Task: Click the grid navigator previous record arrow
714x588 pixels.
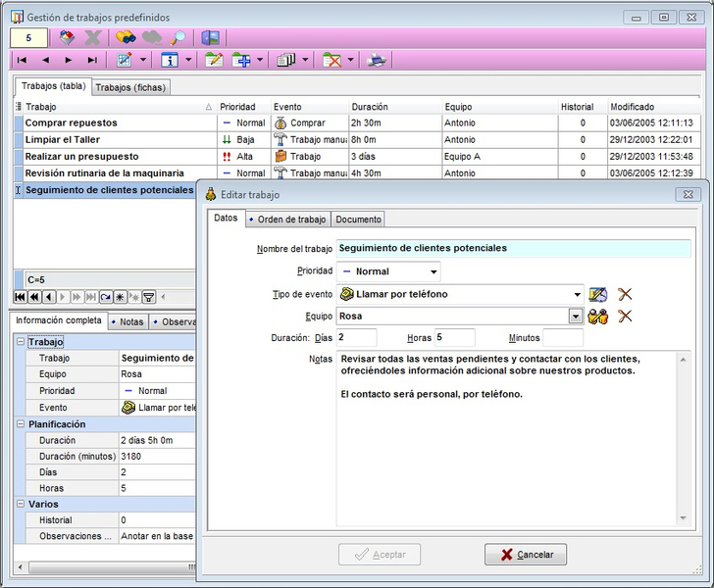Action: 49,297
